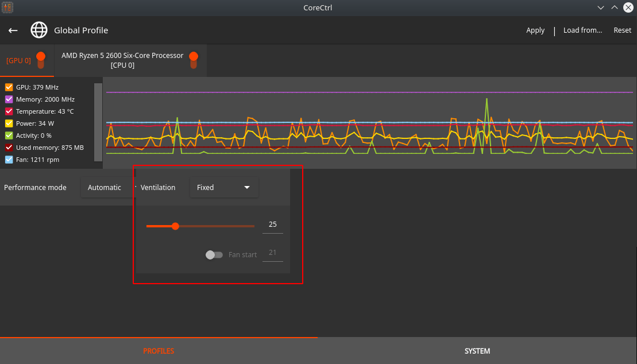
Task: Click the CoreCtrl app icon in title bar
Action: coord(8,7)
